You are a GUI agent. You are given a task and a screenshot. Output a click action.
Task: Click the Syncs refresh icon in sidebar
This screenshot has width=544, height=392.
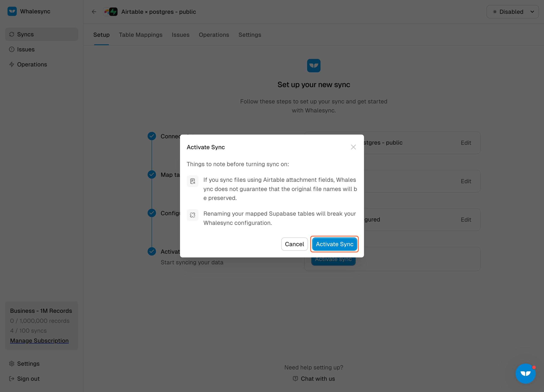click(12, 34)
